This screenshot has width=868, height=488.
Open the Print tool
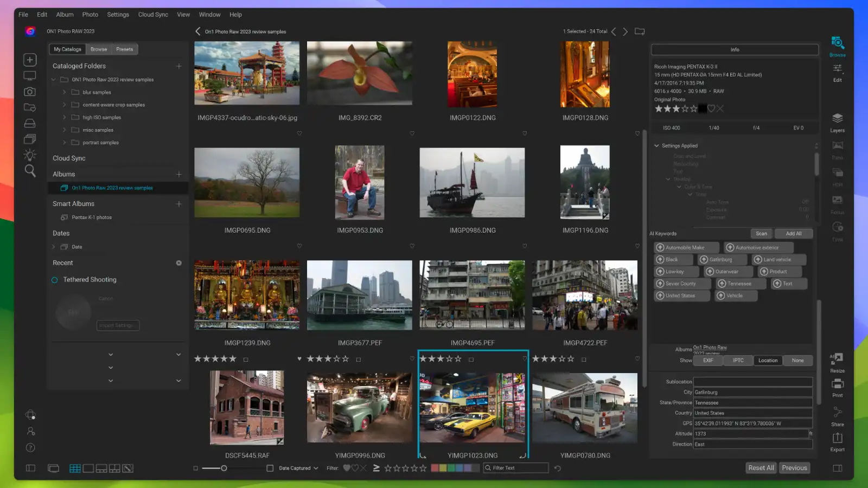coord(837,387)
